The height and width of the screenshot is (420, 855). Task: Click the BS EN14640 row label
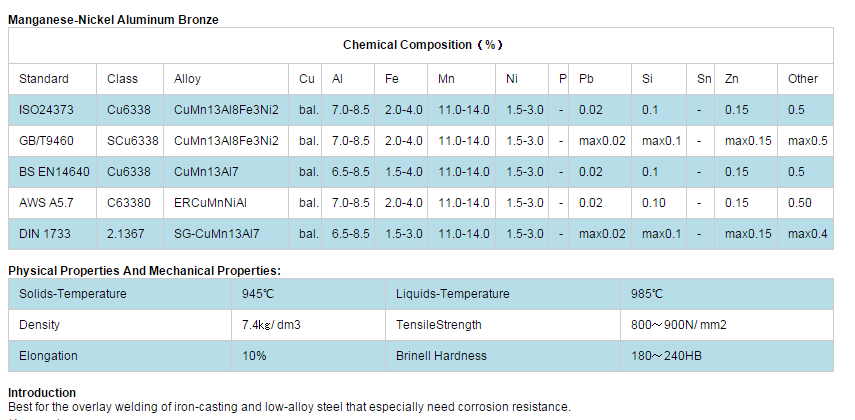[x=55, y=172]
